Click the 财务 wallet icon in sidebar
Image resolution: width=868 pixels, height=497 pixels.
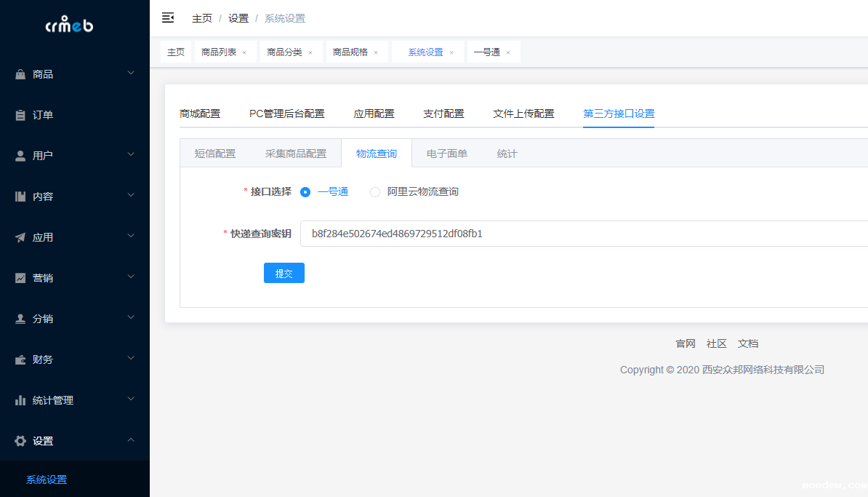point(20,359)
